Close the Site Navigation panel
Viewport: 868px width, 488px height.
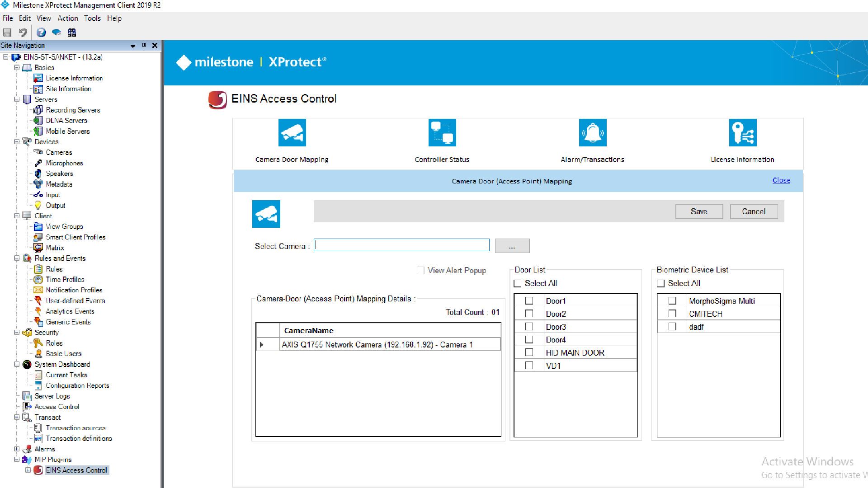155,45
